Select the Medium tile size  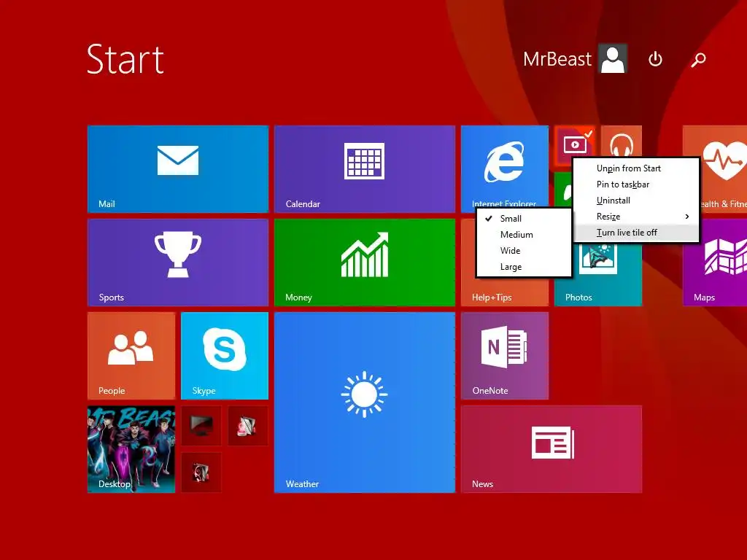tap(524, 235)
